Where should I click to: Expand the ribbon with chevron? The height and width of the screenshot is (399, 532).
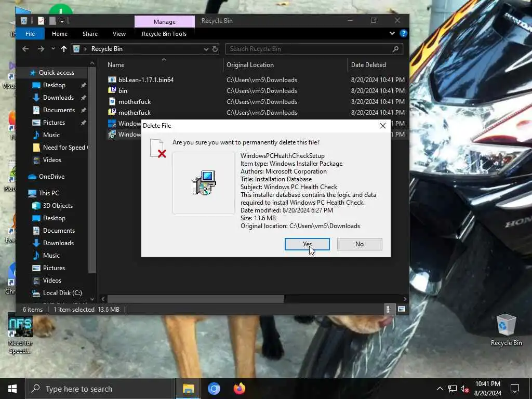392,33
